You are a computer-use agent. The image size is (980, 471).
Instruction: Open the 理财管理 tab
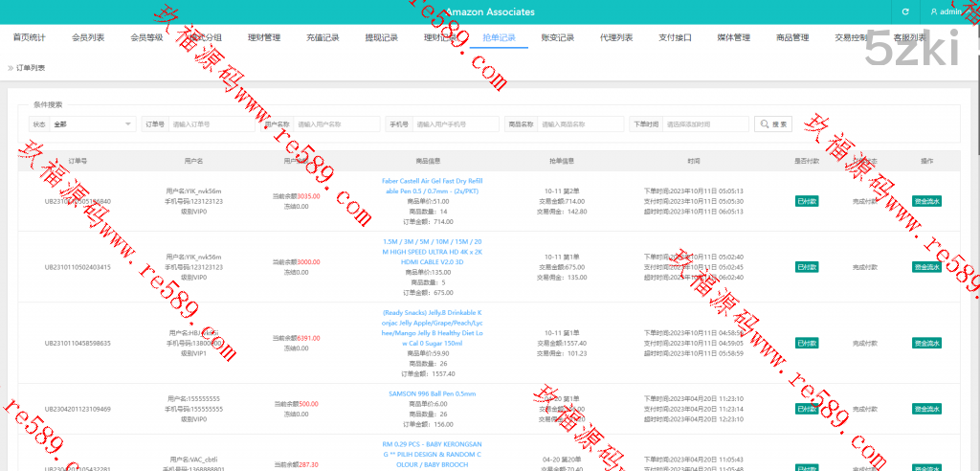264,37
